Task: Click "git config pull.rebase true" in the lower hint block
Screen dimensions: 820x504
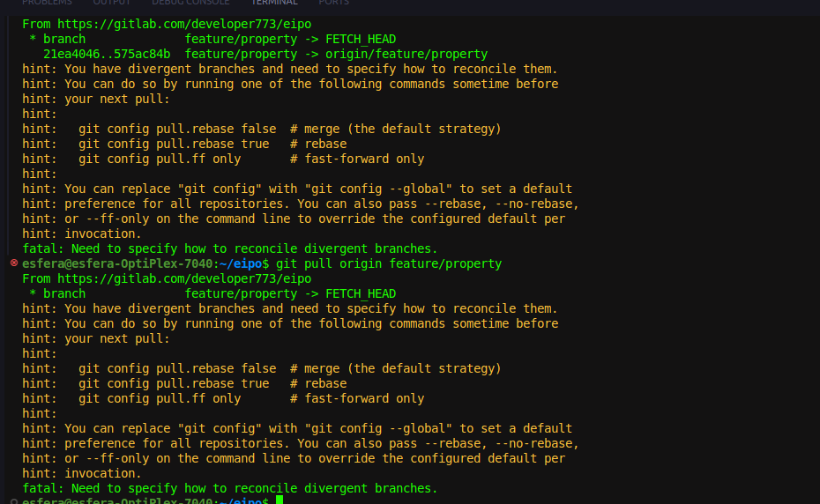Action: coord(174,383)
